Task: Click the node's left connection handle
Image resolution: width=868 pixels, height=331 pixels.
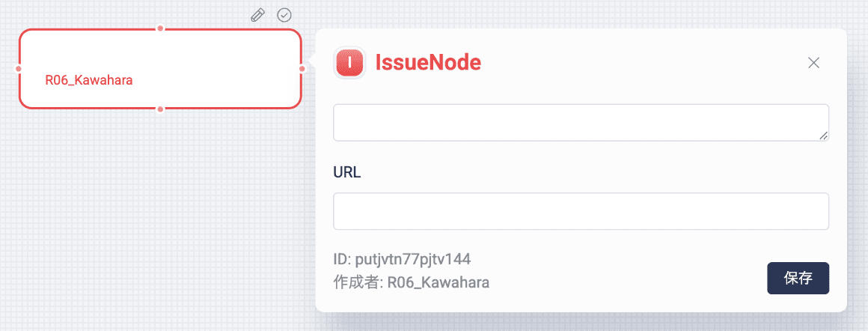Action: pos(18,69)
